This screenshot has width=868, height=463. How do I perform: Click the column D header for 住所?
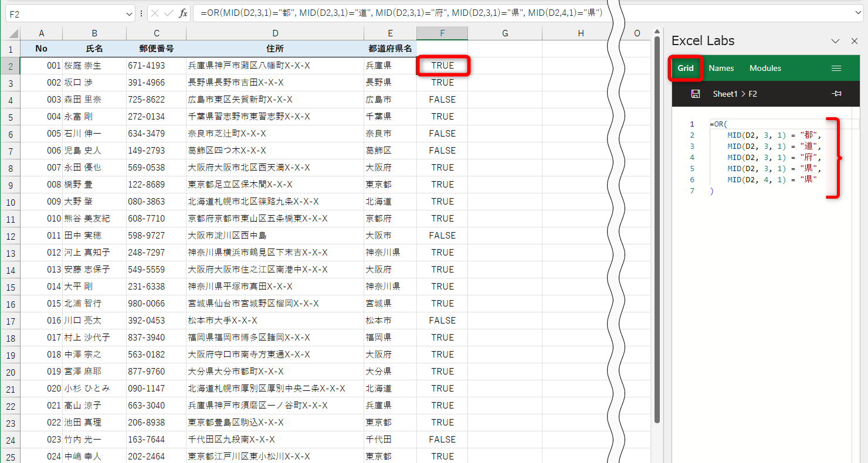(274, 33)
